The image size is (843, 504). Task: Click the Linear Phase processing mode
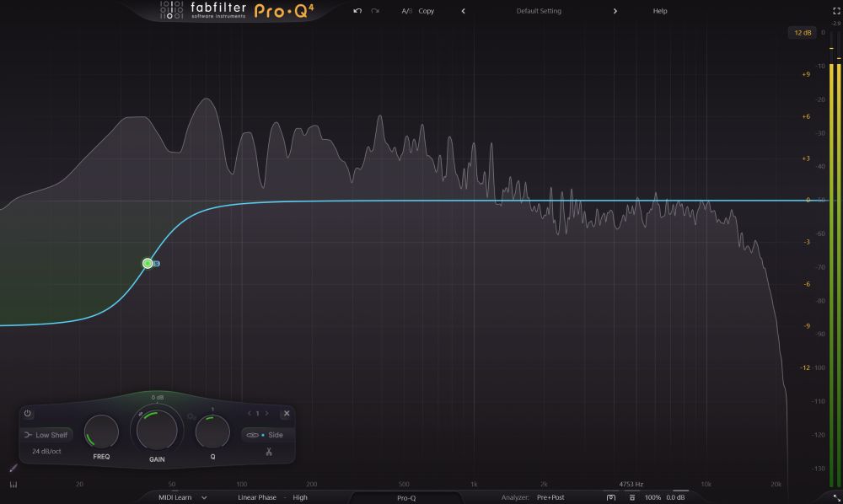click(x=257, y=497)
